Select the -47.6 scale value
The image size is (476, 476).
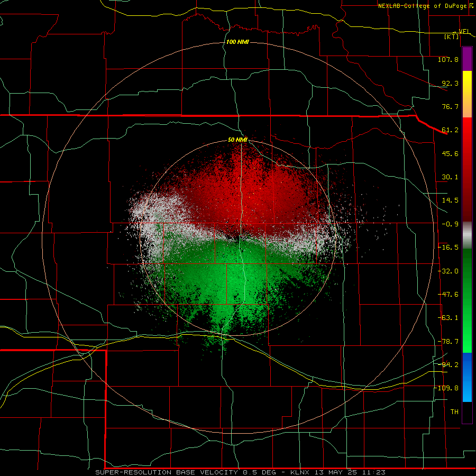point(448,295)
